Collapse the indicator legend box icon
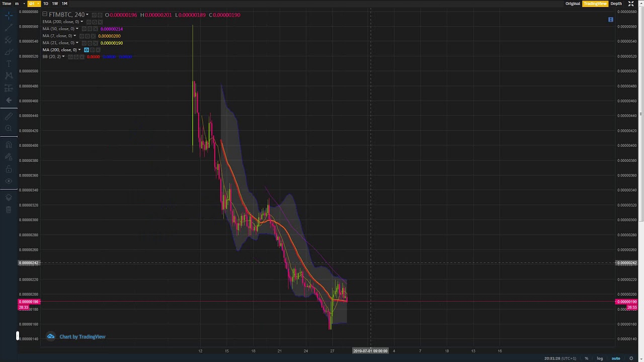The height and width of the screenshot is (362, 644). (x=45, y=14)
